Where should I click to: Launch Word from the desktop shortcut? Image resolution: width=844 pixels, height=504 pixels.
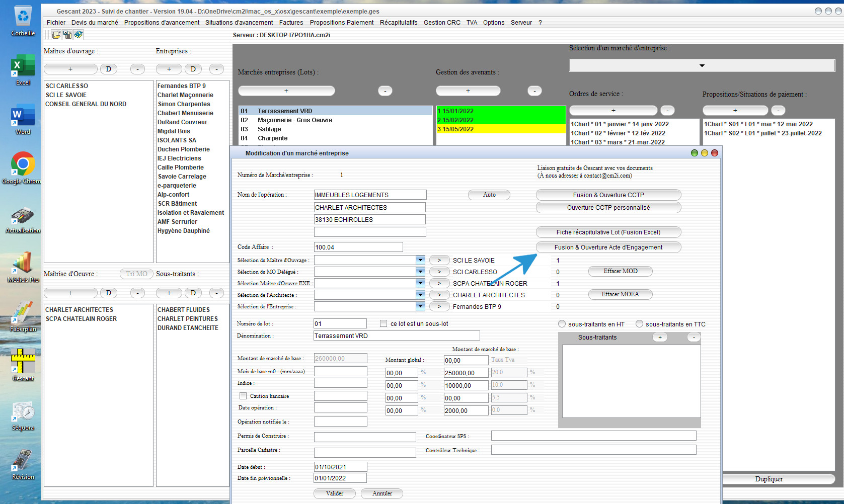pyautogui.click(x=23, y=120)
